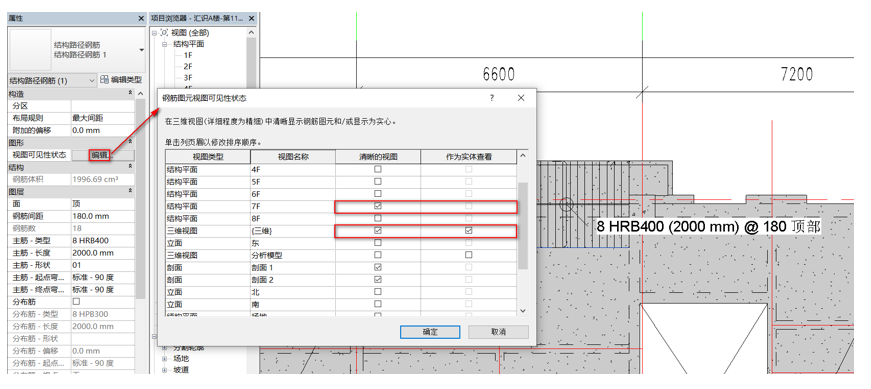Select the 分析模型 view name cell

point(293,255)
